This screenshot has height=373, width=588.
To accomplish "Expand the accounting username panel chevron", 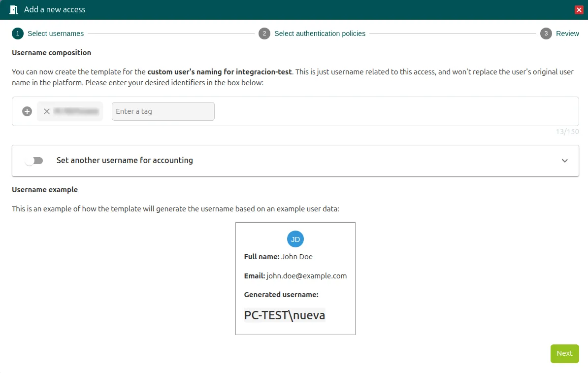I will [x=565, y=161].
